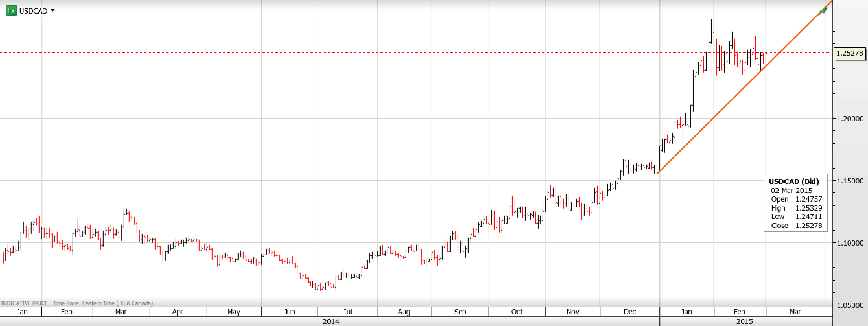
Task: Click the USDCAD symbol name label
Action: [x=33, y=11]
